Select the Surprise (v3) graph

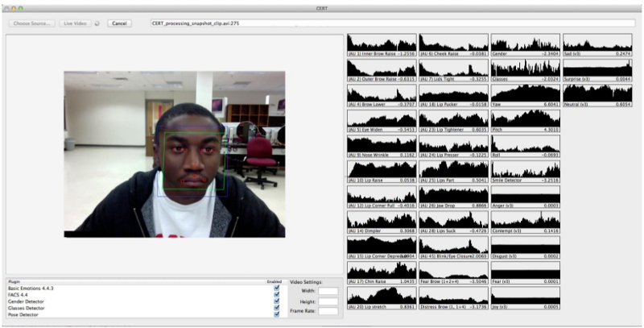point(597,70)
